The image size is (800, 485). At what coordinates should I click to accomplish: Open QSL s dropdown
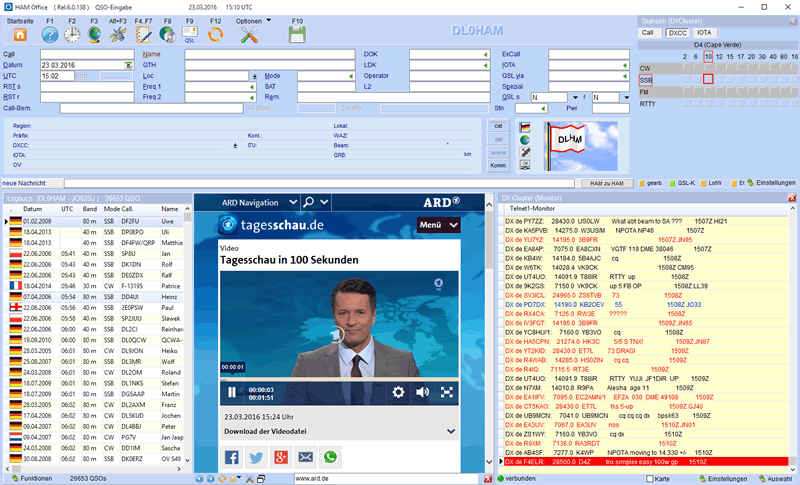tap(576, 97)
